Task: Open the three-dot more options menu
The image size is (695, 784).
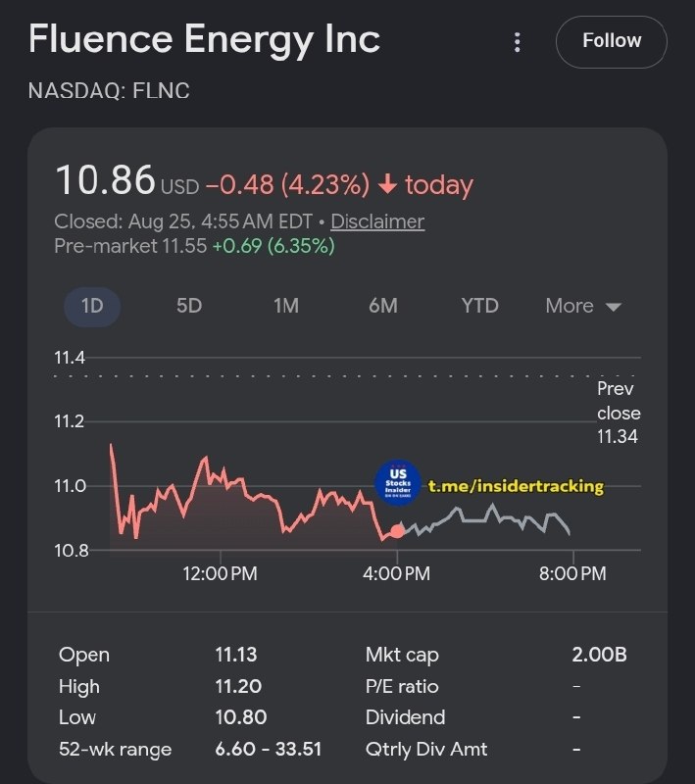Action: pos(518,42)
